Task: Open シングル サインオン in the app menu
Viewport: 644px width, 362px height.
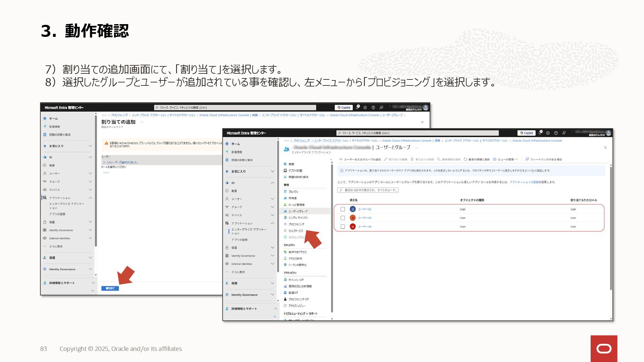Action: (298, 218)
